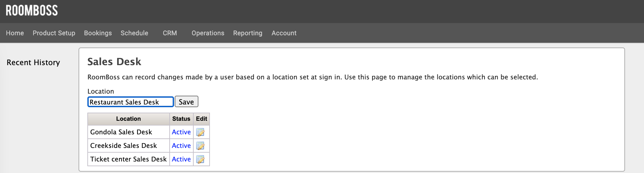
Task: Select the Account menu item
Action: [x=284, y=33]
